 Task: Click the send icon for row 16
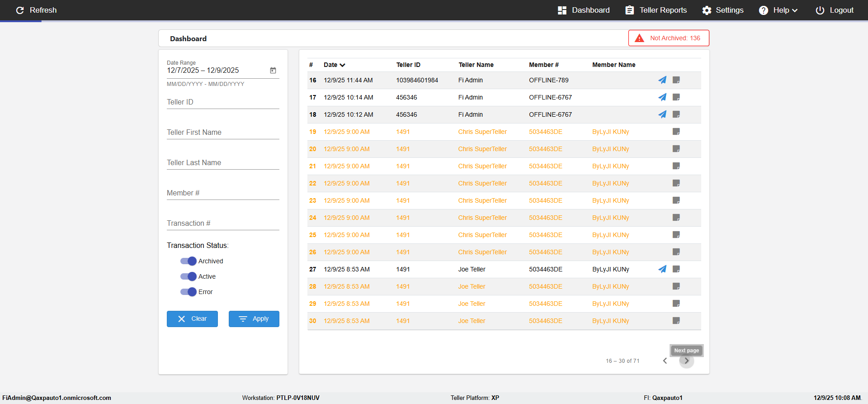[662, 80]
